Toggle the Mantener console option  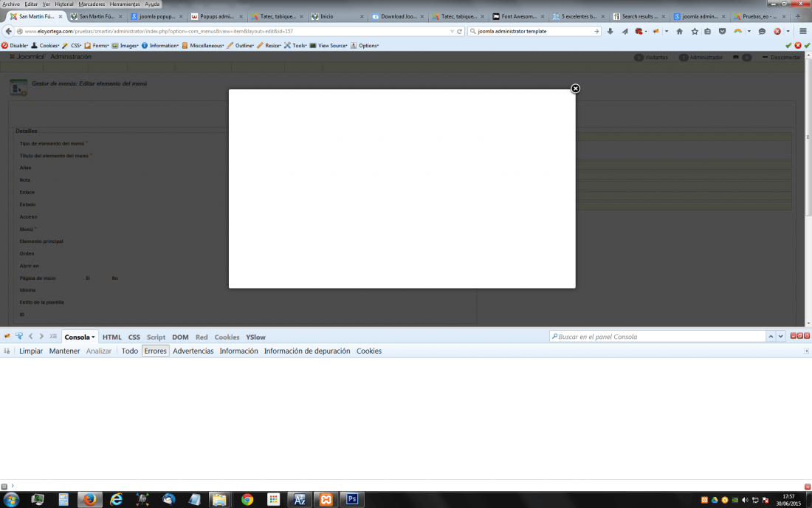point(64,351)
